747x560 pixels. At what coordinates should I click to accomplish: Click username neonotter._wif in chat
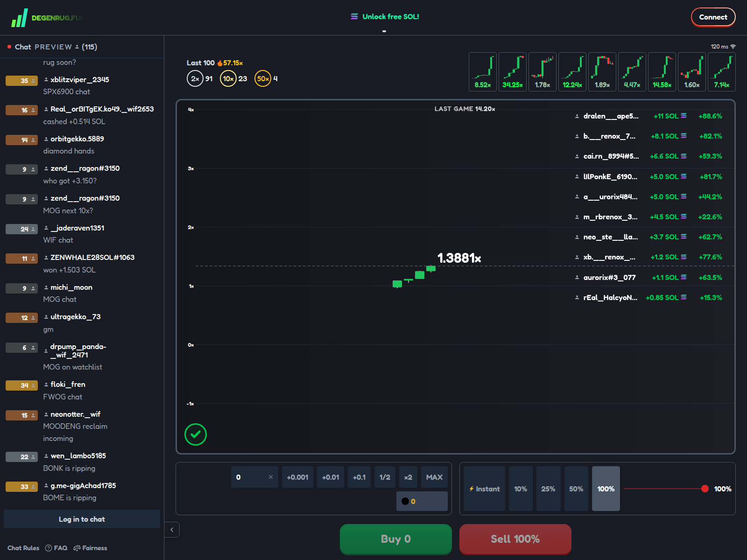(x=75, y=414)
